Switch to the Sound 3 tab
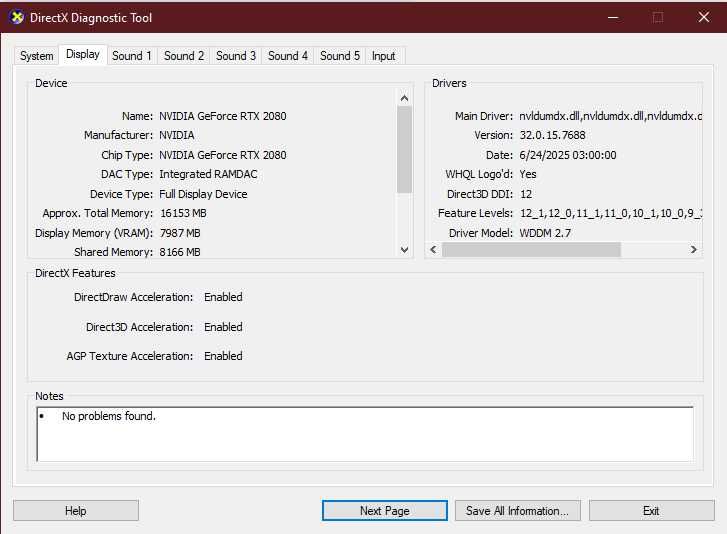727x534 pixels. coord(236,56)
